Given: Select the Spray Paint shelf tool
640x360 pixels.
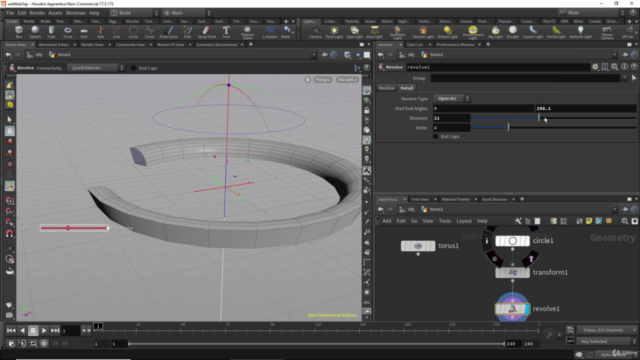Looking at the screenshot, I should point(207,32).
